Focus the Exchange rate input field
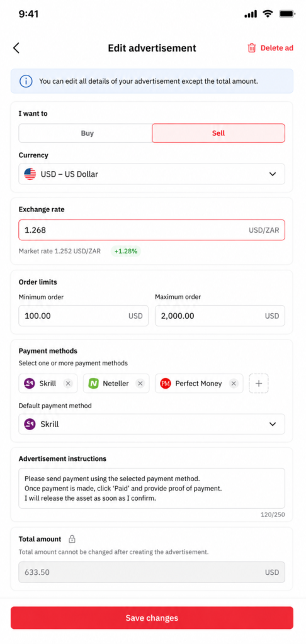 152,230
